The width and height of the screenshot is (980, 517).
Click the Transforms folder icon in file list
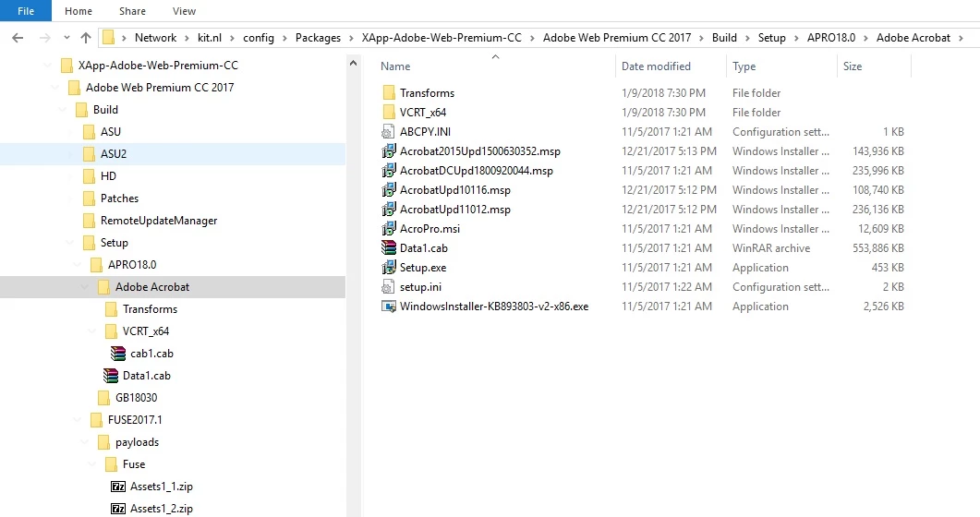coord(388,93)
